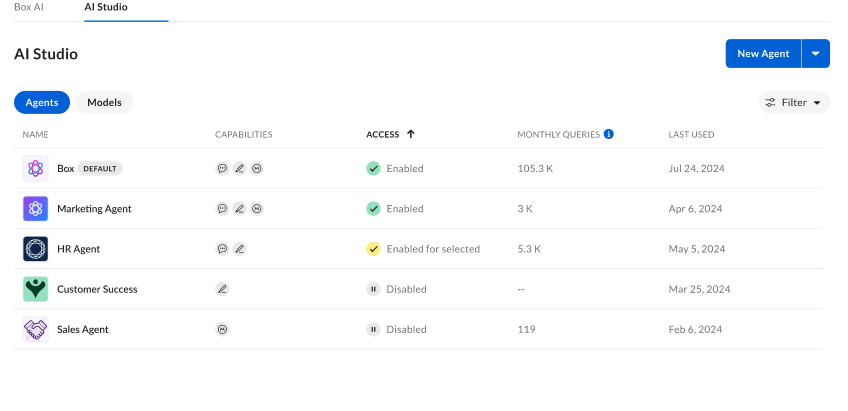Screen dimensions: 848x411
Task: Click the yellow Enabled for selected status check
Action: [x=374, y=249]
